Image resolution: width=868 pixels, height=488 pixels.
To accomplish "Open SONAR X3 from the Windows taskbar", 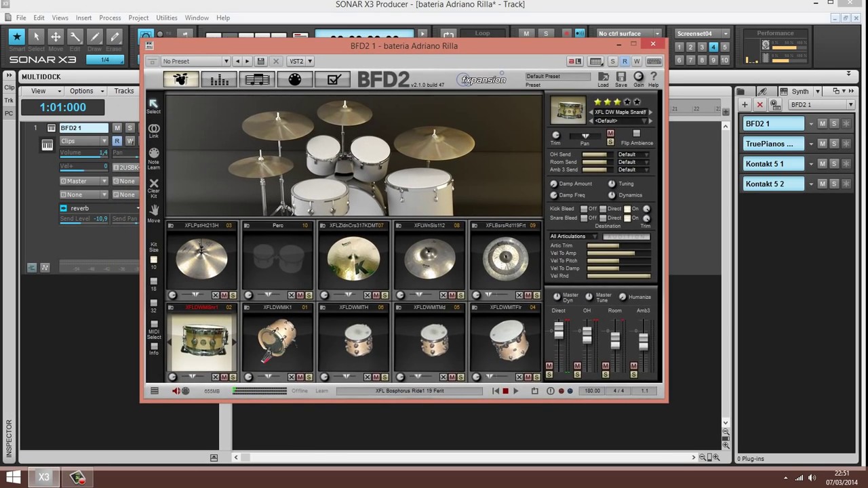I will pos(43,477).
